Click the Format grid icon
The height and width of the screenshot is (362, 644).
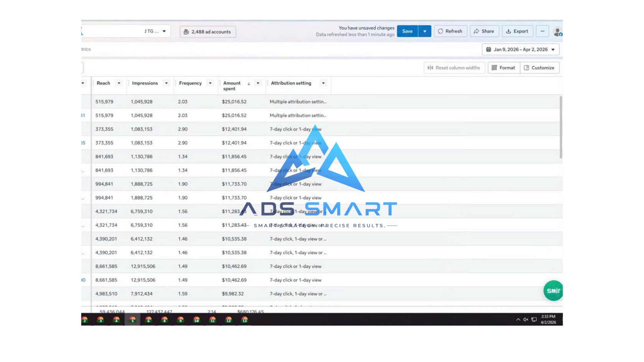(494, 68)
